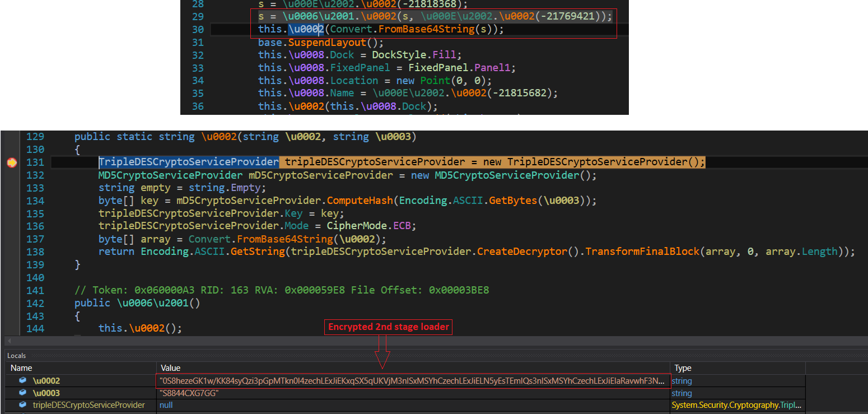Click the \u0003 variable icon in Locals
This screenshot has height=414, width=868.
click(x=22, y=393)
